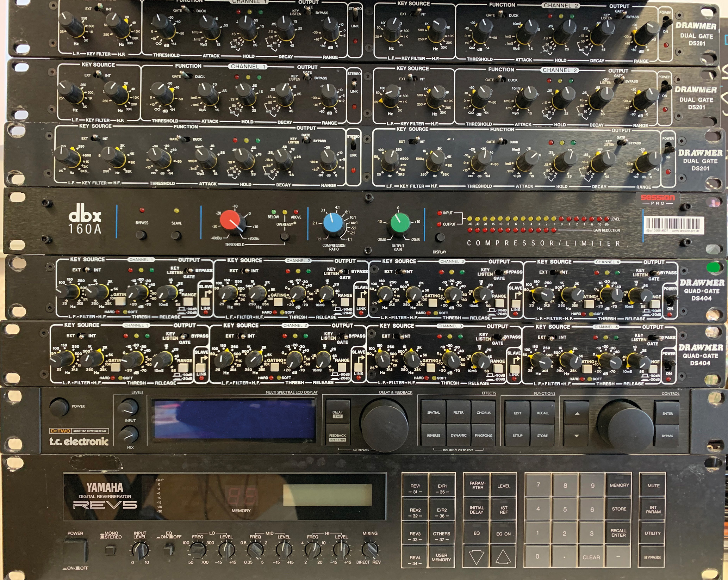Push the Level button on REV5
The width and height of the screenshot is (728, 580).
[x=504, y=486]
